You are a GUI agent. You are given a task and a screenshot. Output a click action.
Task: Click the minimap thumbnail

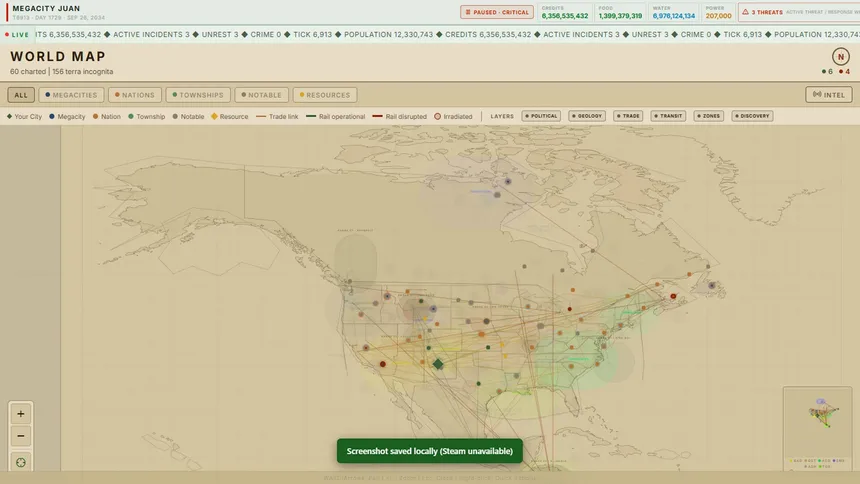[x=817, y=428]
